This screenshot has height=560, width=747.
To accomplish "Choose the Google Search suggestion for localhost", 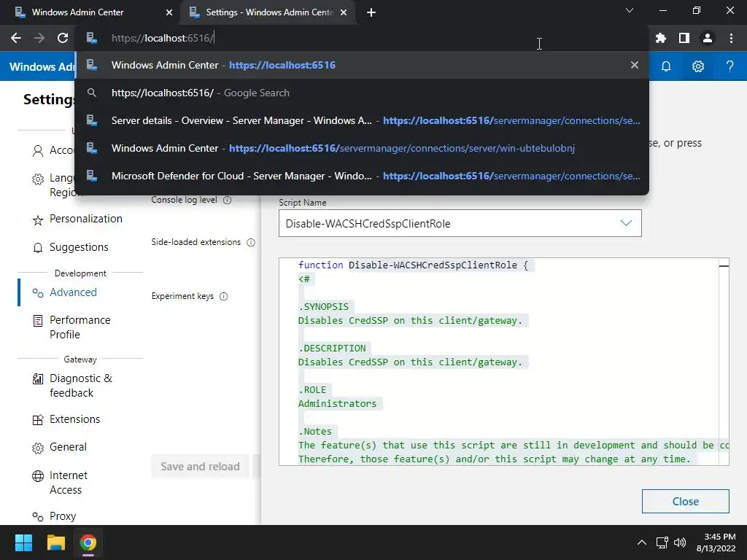I will [x=362, y=93].
